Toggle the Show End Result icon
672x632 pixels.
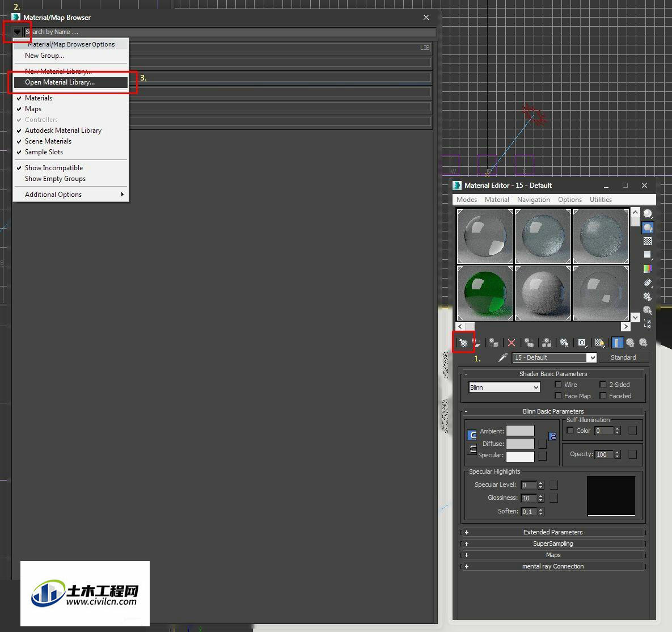[x=617, y=343]
